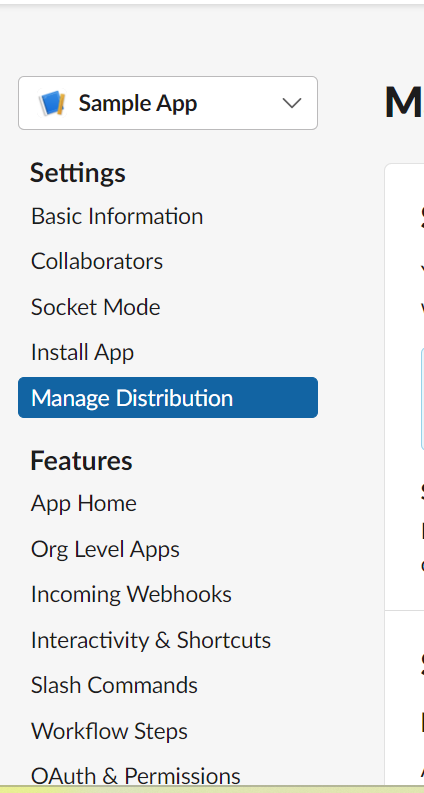Viewport: 424px width, 793px height.
Task: Open Interactivity & Shortcuts page
Action: [x=151, y=640]
